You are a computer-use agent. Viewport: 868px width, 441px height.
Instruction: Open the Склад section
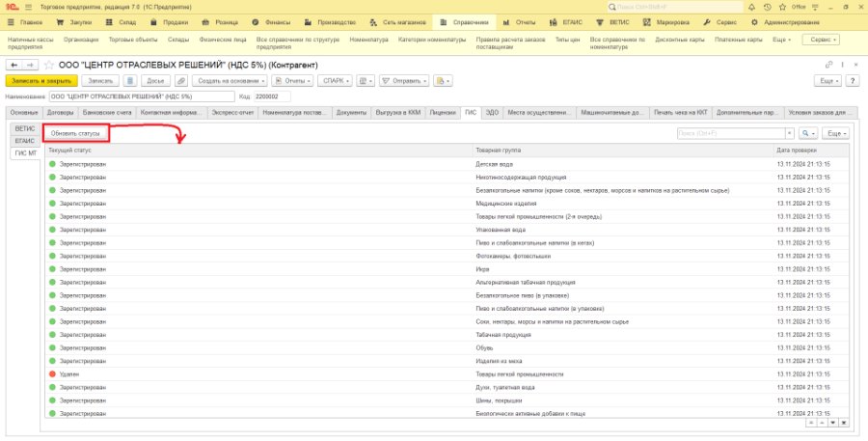[x=122, y=23]
